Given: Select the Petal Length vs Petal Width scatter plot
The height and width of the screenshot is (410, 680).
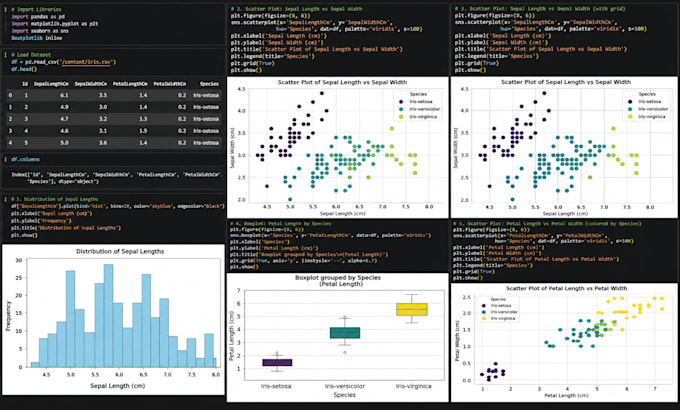Looking at the screenshot, I should (x=564, y=342).
